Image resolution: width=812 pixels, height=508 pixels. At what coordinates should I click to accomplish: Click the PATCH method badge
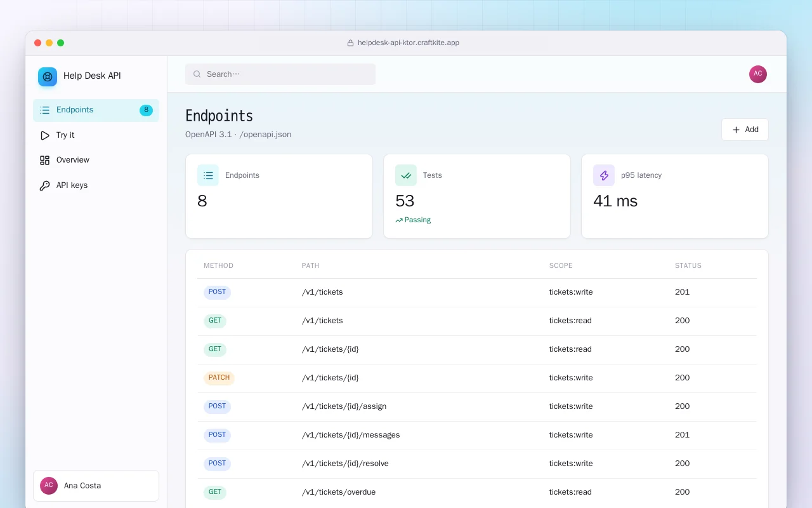pos(219,378)
